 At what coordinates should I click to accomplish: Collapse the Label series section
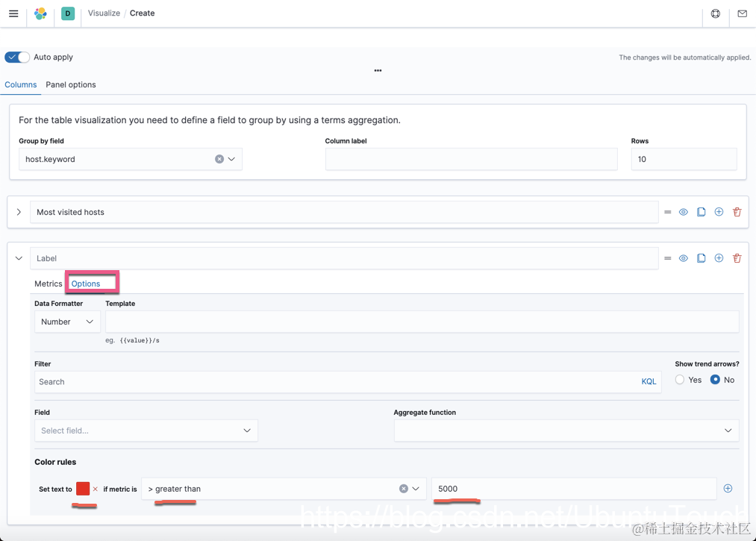click(19, 258)
